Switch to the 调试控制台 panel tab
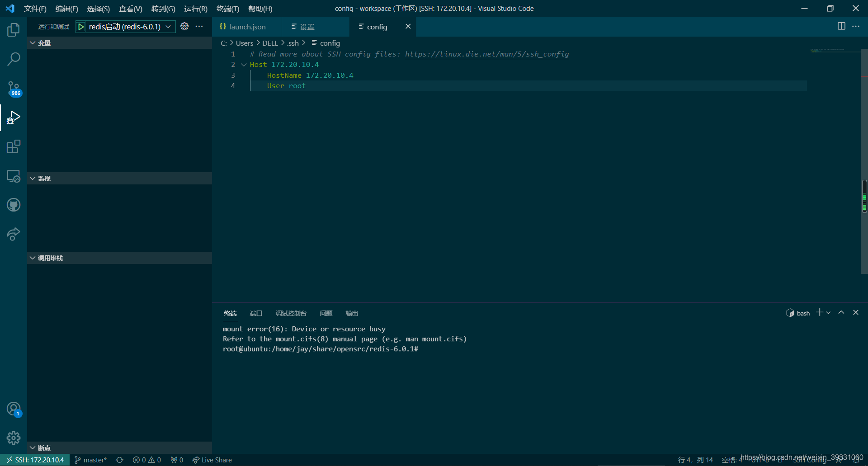 click(291, 313)
